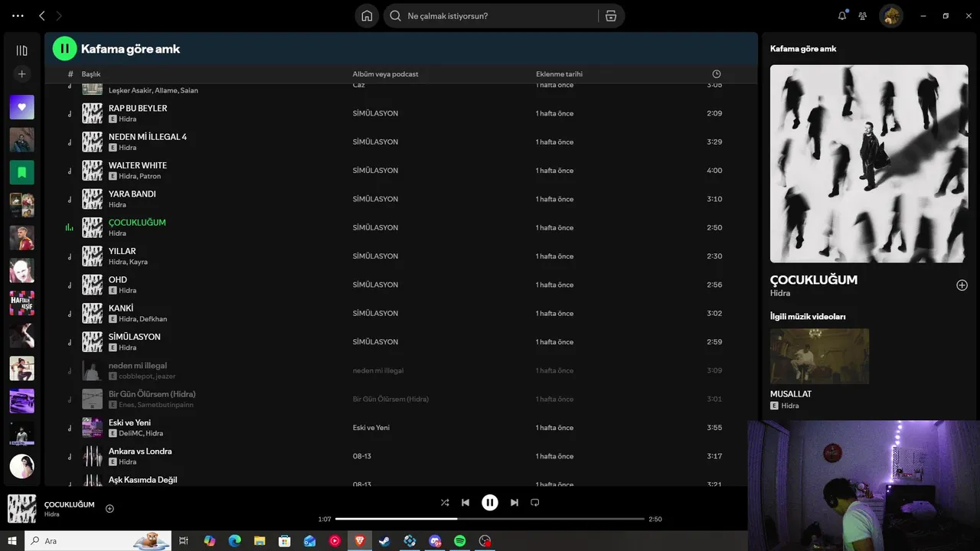Switch to Spotify taskbar icon

tap(459, 541)
